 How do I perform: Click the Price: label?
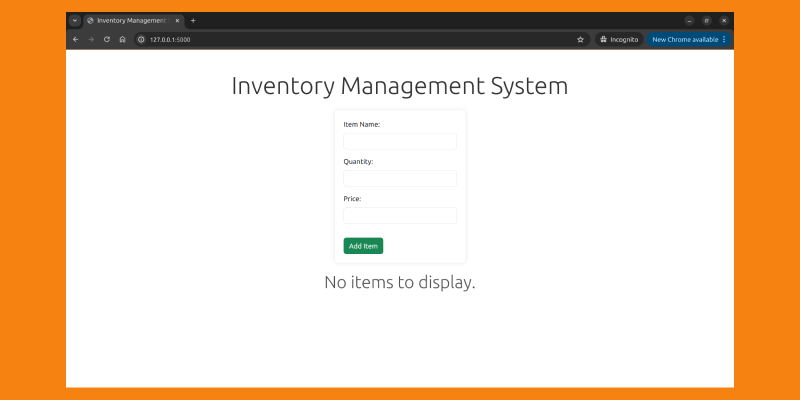[352, 198]
